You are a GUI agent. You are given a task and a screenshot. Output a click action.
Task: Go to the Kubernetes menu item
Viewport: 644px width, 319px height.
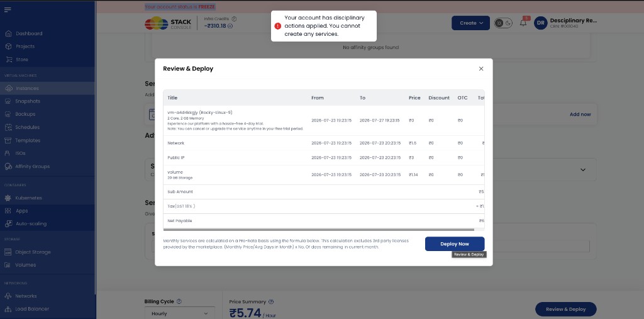click(29, 198)
